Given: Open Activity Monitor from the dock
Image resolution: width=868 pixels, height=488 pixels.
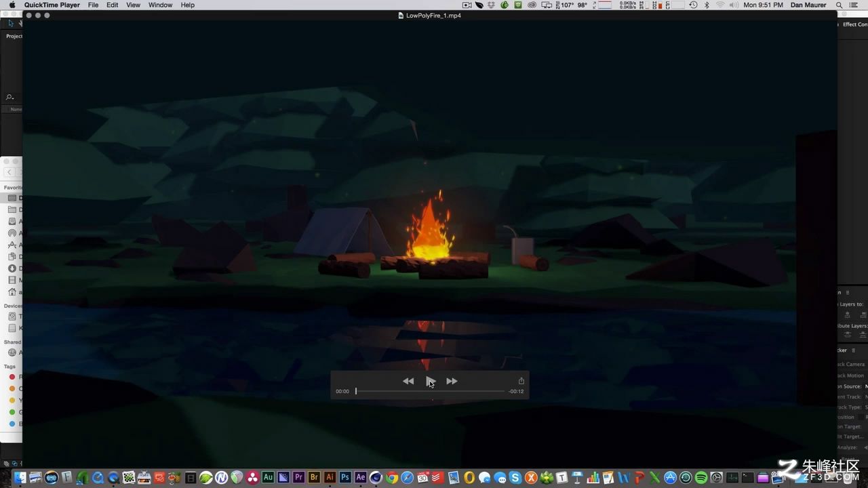Looking at the screenshot, I should (734, 477).
